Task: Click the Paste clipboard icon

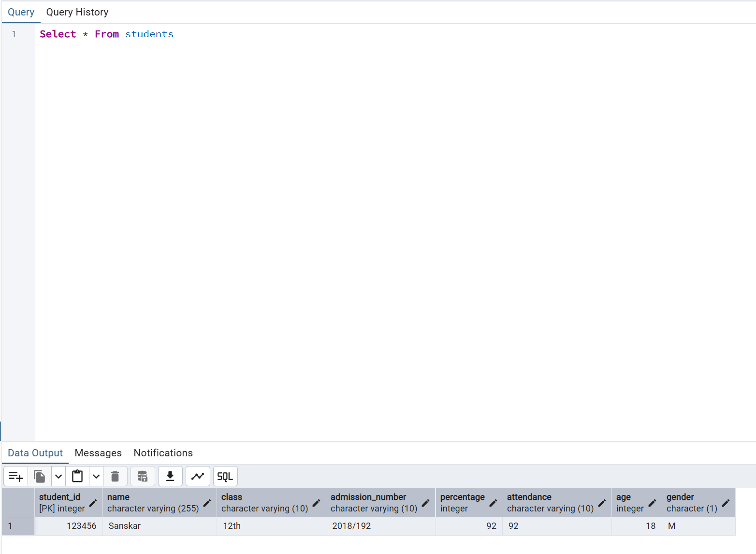Action: 77,477
